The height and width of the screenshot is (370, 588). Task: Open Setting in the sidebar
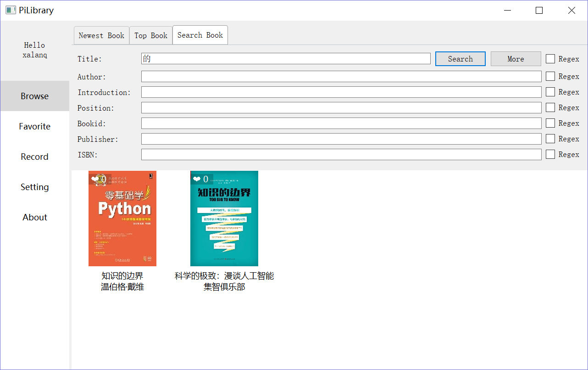click(35, 187)
